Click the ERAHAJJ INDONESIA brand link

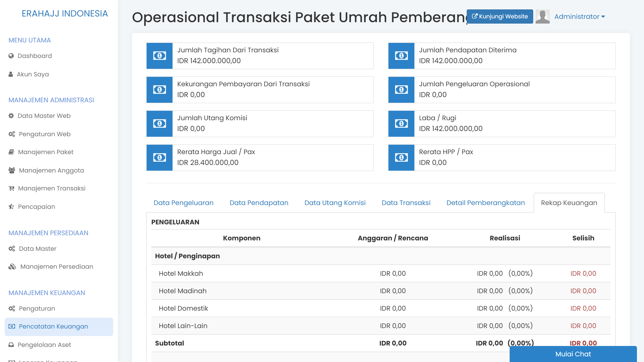pyautogui.click(x=65, y=13)
